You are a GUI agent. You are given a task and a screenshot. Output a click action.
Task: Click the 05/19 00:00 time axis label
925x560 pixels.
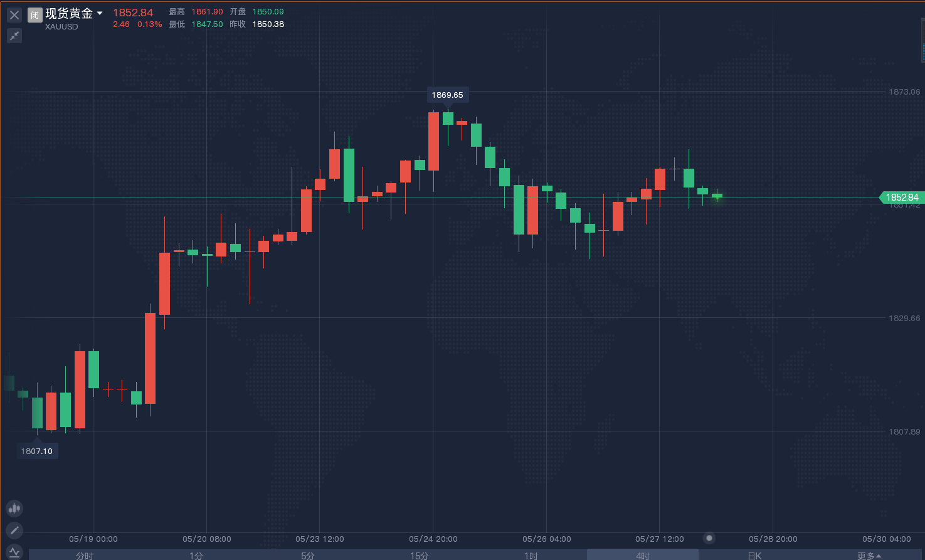pos(93,539)
